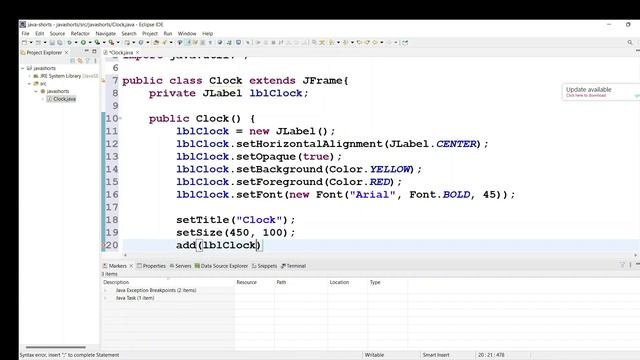Open dropdown arrow next to New icon
The width and height of the screenshot is (640, 360).
(x=31, y=42)
